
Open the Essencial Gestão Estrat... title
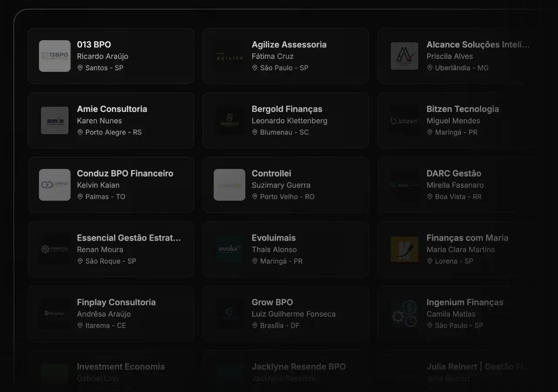click(x=129, y=238)
